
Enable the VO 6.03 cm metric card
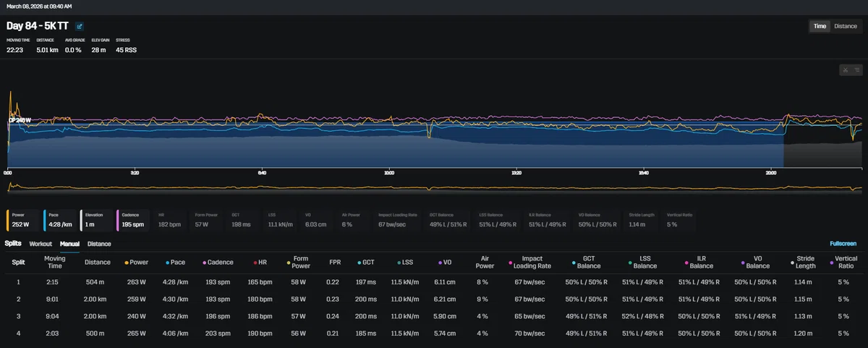pyautogui.click(x=318, y=220)
